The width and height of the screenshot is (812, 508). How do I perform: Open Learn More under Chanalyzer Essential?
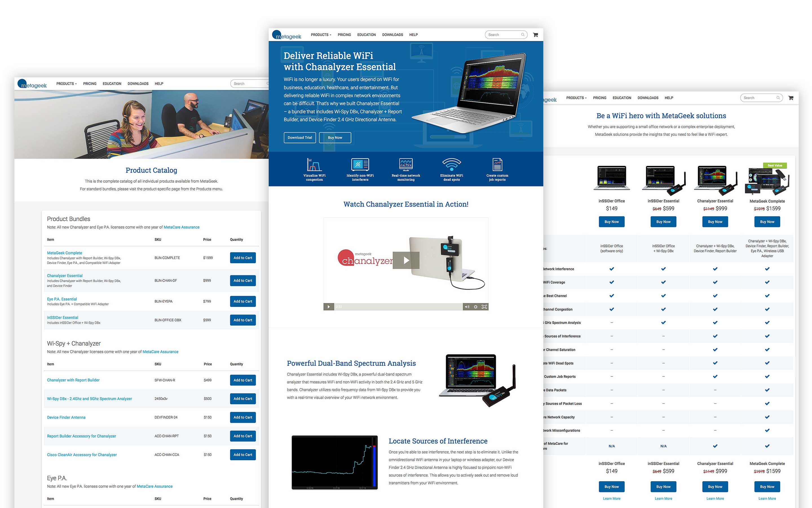pyautogui.click(x=715, y=499)
